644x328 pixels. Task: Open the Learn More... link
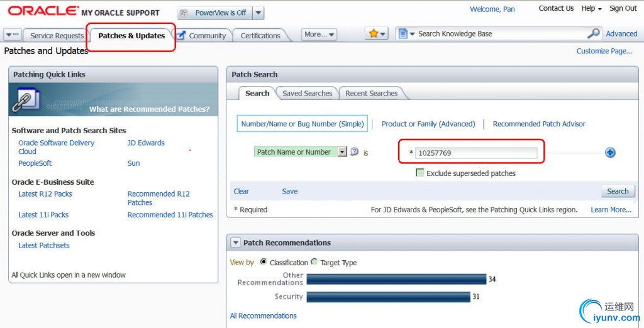click(611, 210)
